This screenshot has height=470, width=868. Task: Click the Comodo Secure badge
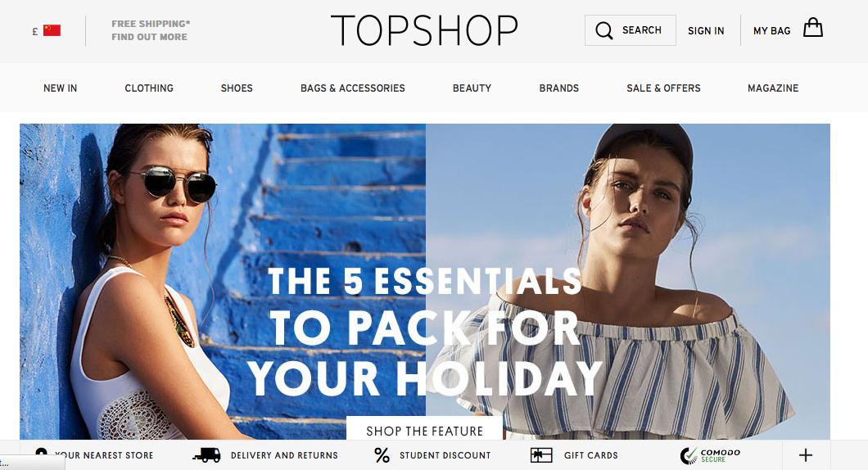710,455
